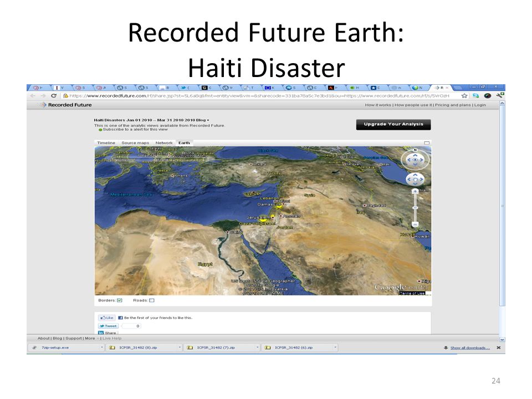Zoom out with the minus button
This screenshot has width=532, height=399.
(x=415, y=224)
